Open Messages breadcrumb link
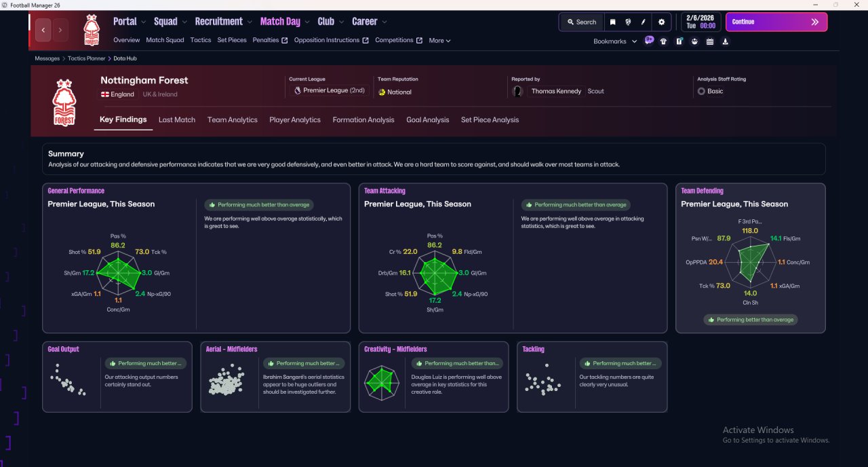Viewport: 868px width, 467px height. pos(47,58)
